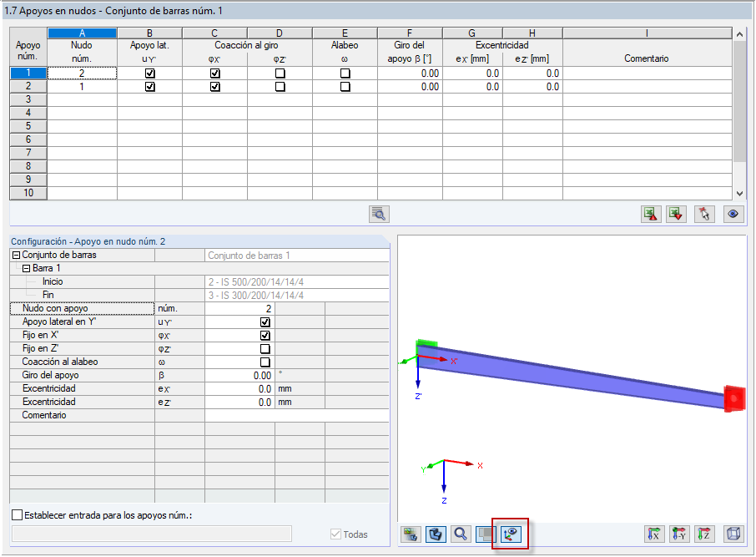Click the Comentario field in configuration panel

point(296,416)
